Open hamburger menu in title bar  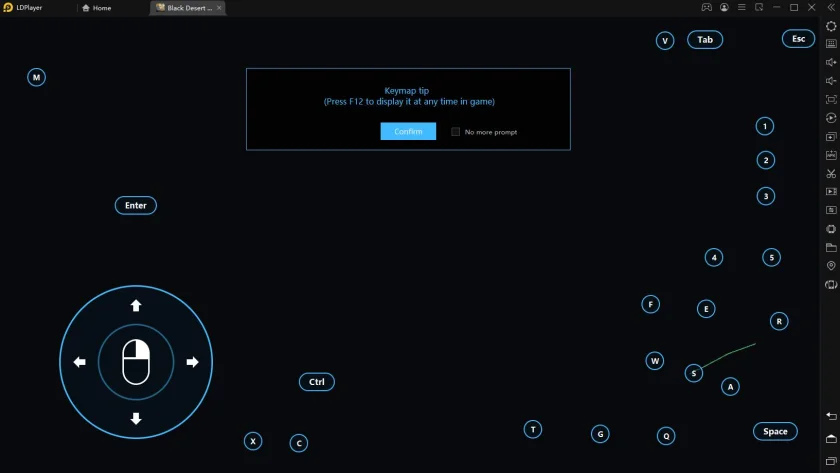pyautogui.click(x=741, y=7)
